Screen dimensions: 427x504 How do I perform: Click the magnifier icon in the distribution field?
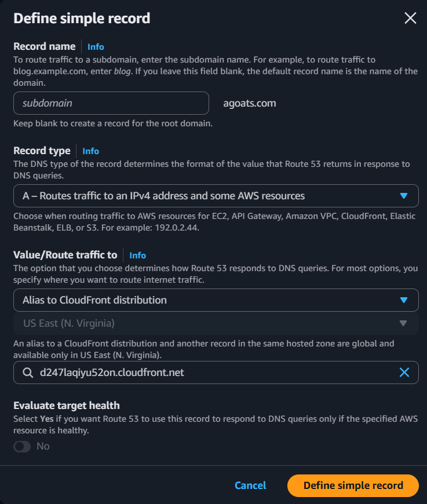tap(27, 372)
